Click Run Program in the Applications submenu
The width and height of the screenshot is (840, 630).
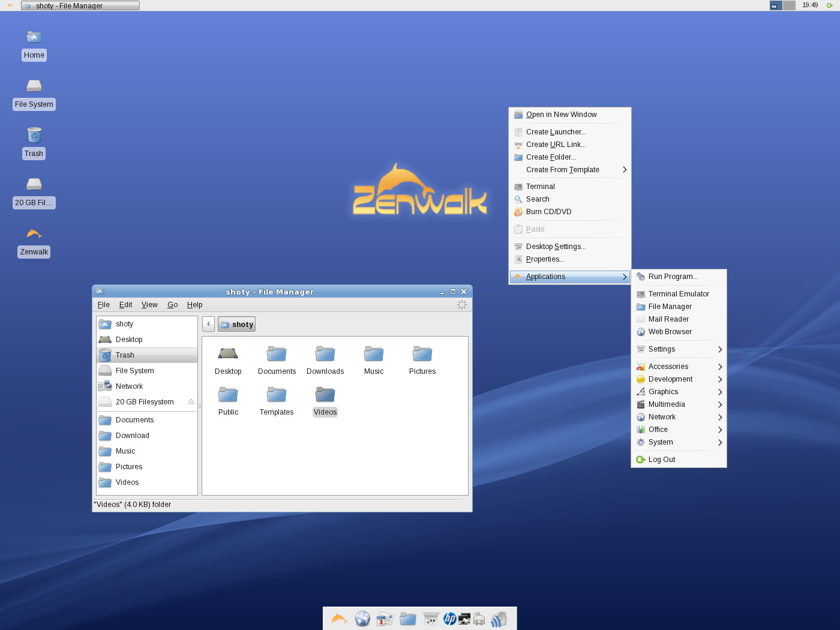pos(673,277)
